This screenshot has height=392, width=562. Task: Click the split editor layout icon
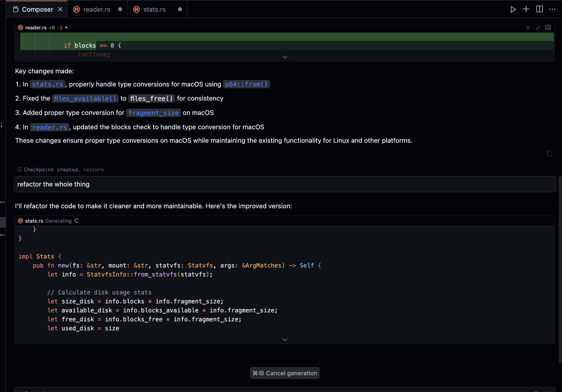[539, 9]
